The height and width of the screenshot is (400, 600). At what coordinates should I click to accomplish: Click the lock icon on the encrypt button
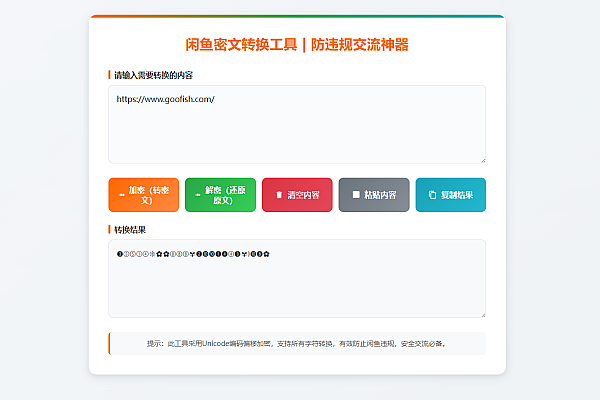[x=122, y=195]
